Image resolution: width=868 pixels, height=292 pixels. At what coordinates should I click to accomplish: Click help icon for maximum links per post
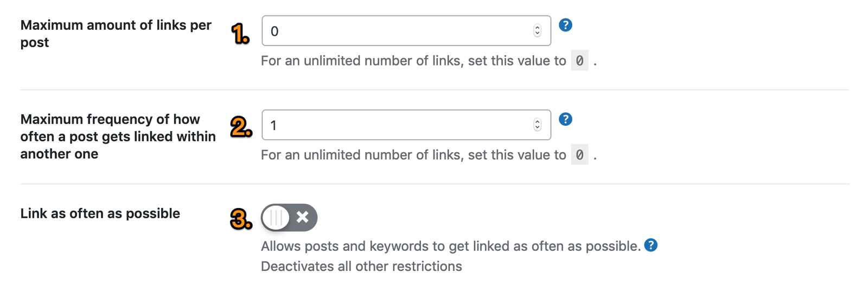click(x=565, y=25)
